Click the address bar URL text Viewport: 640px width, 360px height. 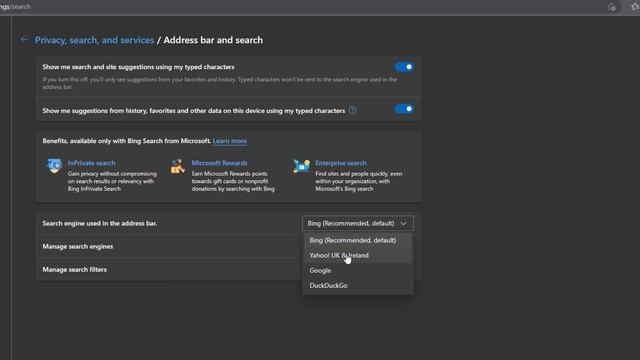pyautogui.click(x=16, y=7)
